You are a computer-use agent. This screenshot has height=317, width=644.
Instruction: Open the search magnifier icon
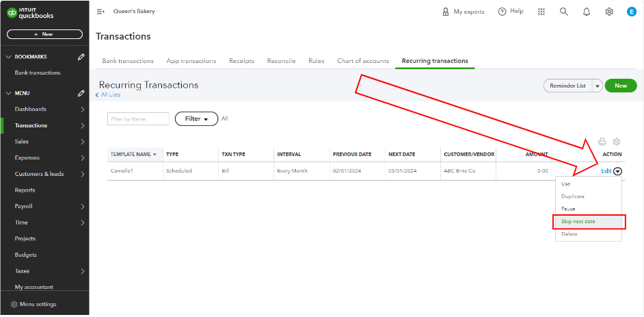tap(563, 12)
